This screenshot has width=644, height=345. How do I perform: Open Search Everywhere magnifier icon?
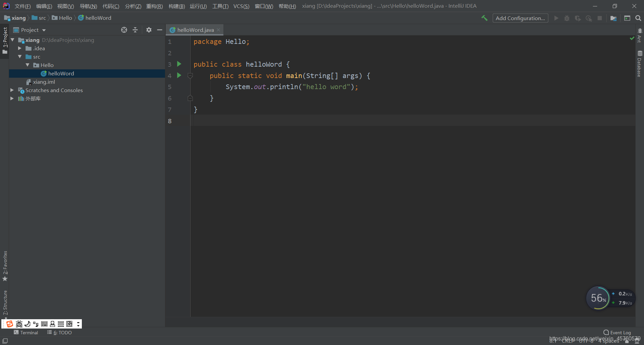pos(638,18)
